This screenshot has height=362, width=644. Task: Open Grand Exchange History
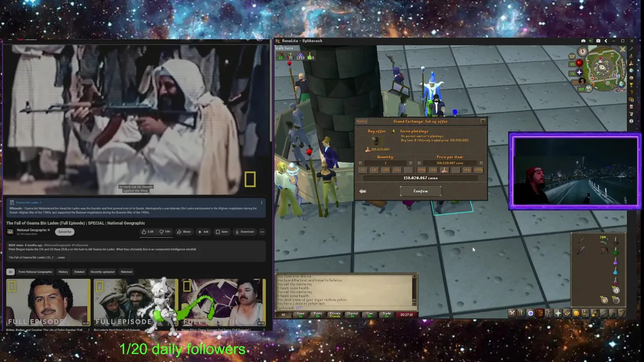pyautogui.click(x=362, y=121)
